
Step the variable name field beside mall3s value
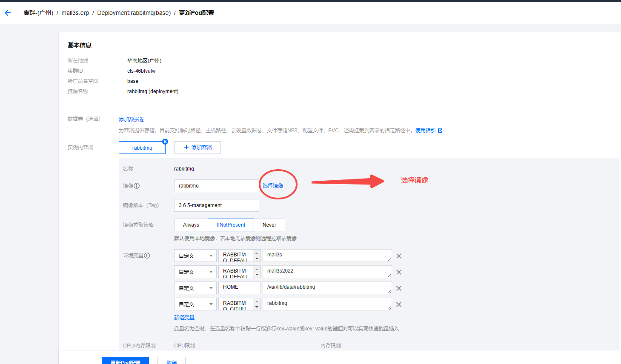[x=257, y=256]
